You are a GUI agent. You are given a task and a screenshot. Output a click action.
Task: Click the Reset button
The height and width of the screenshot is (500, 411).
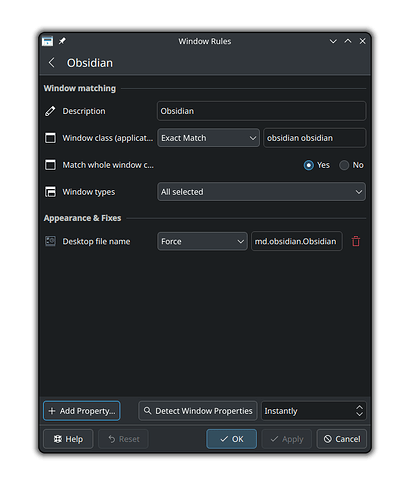(123, 439)
